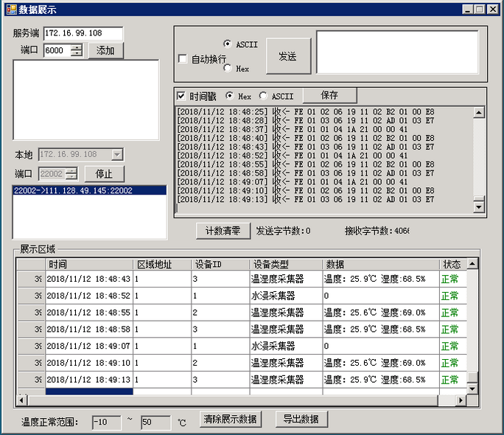
Task: Click the 计数清零 button
Action: 223,231
